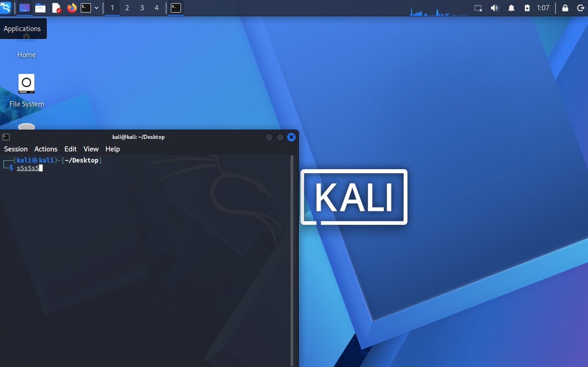Open the notifications bell icon
The width and height of the screenshot is (588, 367).
511,8
